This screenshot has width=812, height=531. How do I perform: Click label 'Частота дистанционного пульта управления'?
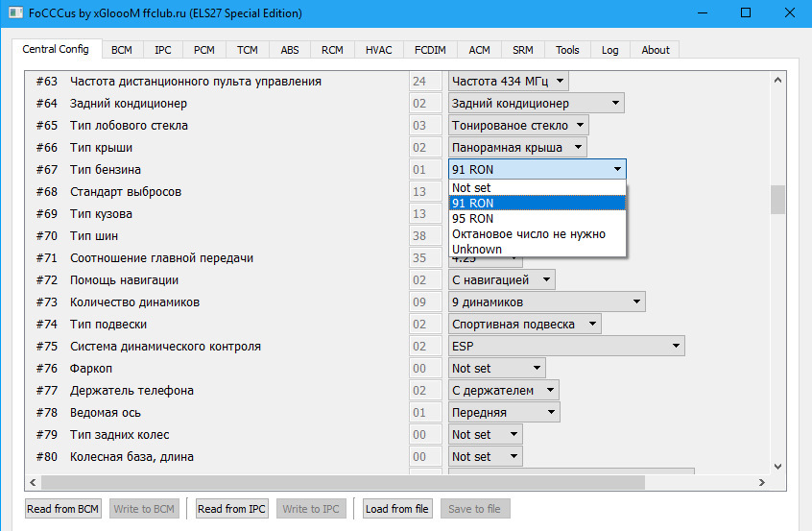click(x=196, y=82)
